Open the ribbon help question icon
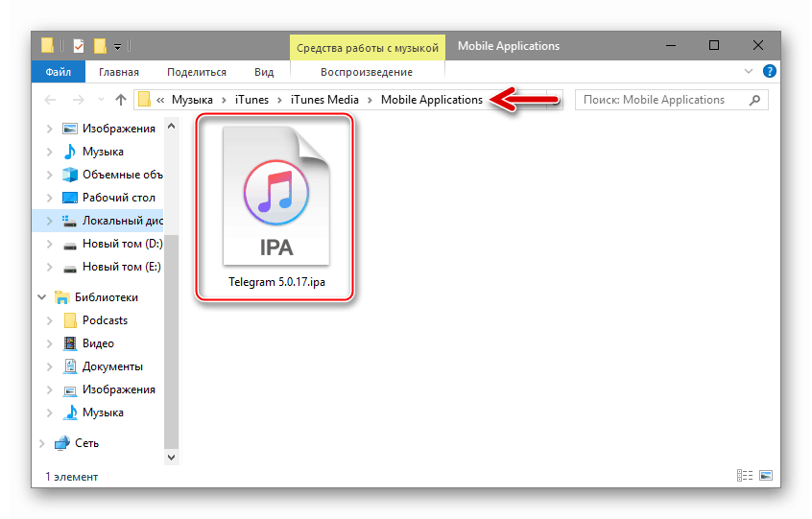 point(770,71)
